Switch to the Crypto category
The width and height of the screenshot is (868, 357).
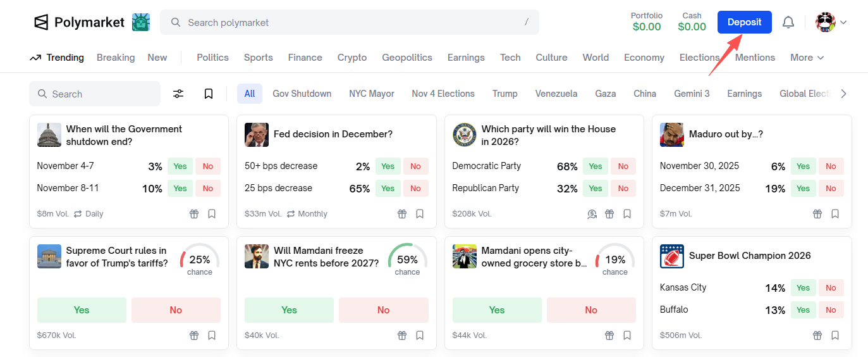pyautogui.click(x=351, y=58)
